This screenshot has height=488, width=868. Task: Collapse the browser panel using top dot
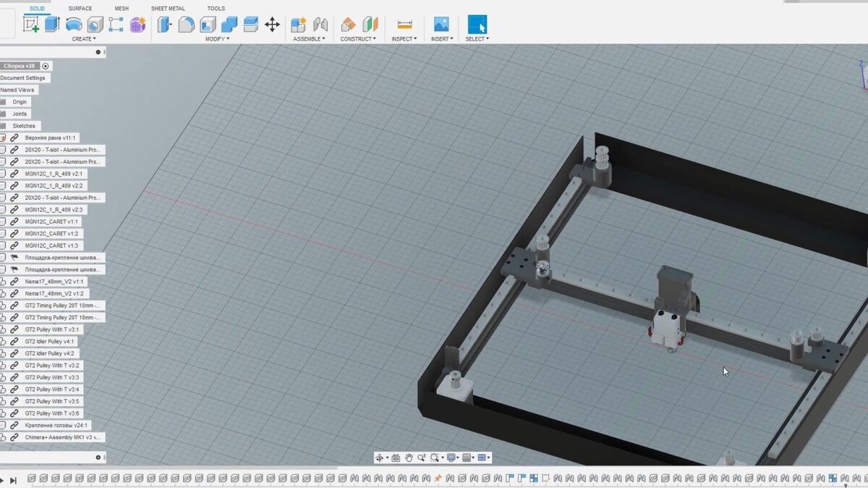pyautogui.click(x=98, y=52)
